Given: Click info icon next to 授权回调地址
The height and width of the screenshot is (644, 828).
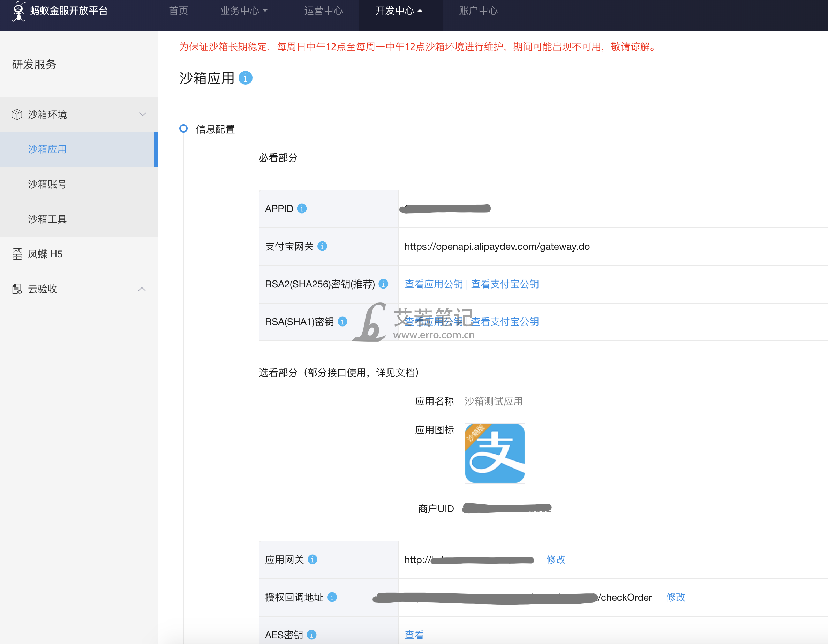Looking at the screenshot, I should tap(332, 597).
